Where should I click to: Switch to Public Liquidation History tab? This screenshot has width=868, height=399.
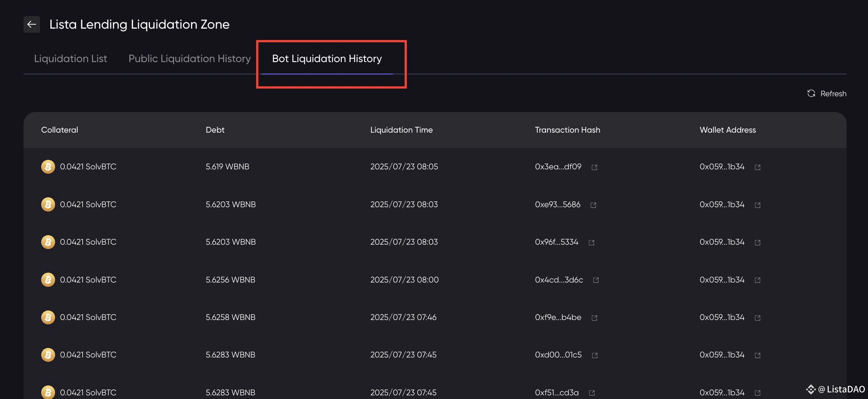point(190,59)
